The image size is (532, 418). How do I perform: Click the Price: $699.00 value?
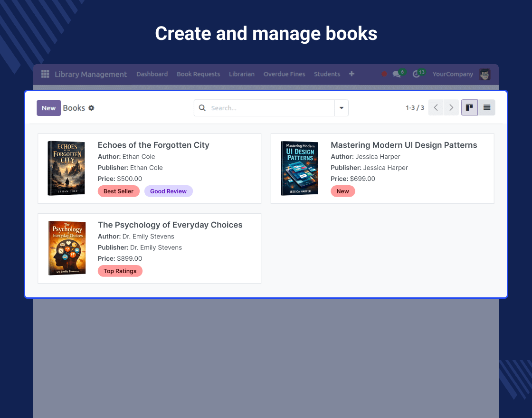pos(362,179)
